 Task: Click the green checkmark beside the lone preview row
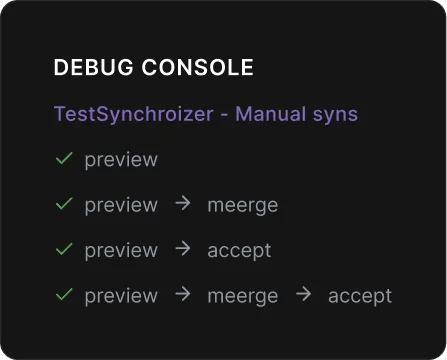pyautogui.click(x=64, y=158)
